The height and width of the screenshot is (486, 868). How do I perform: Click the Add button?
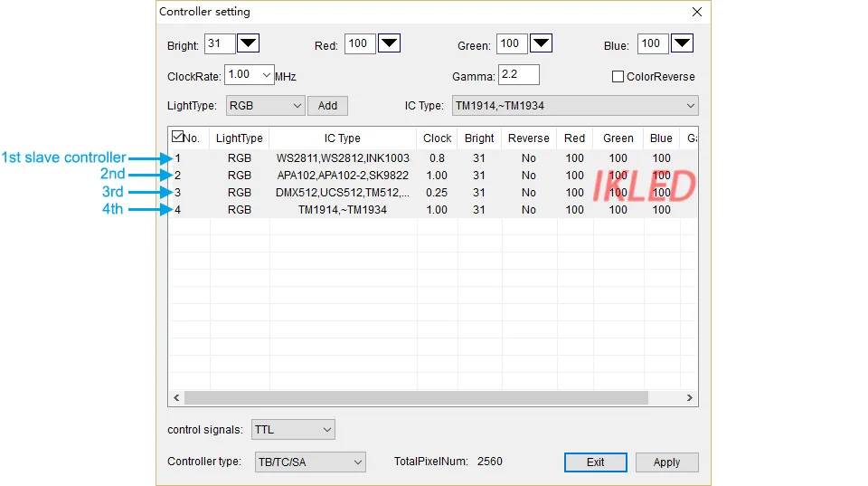click(x=327, y=106)
